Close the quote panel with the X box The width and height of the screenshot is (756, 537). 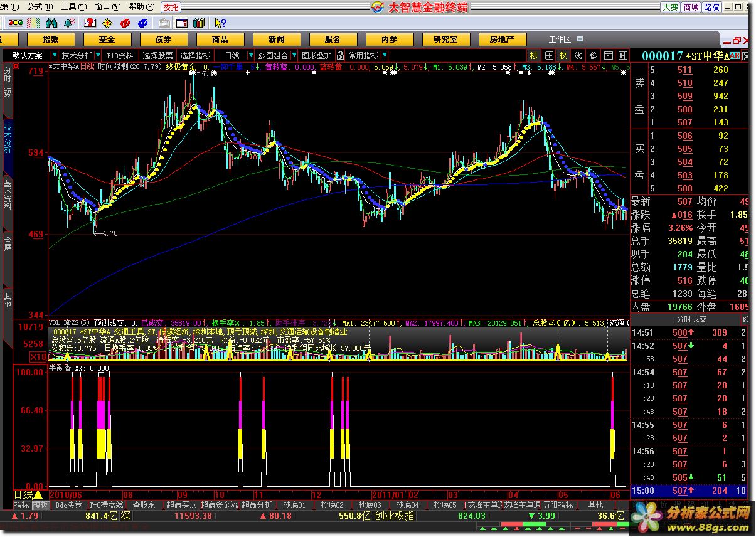pos(746,56)
